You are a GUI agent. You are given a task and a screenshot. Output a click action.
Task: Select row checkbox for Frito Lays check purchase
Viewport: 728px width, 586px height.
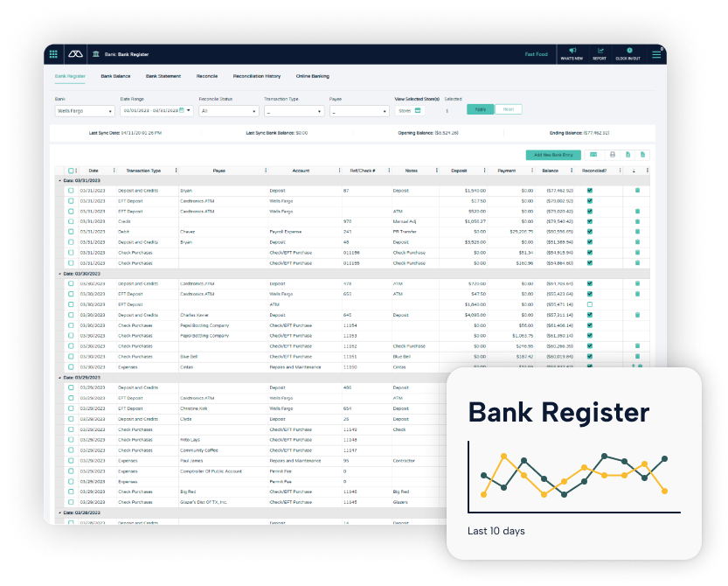(71, 440)
